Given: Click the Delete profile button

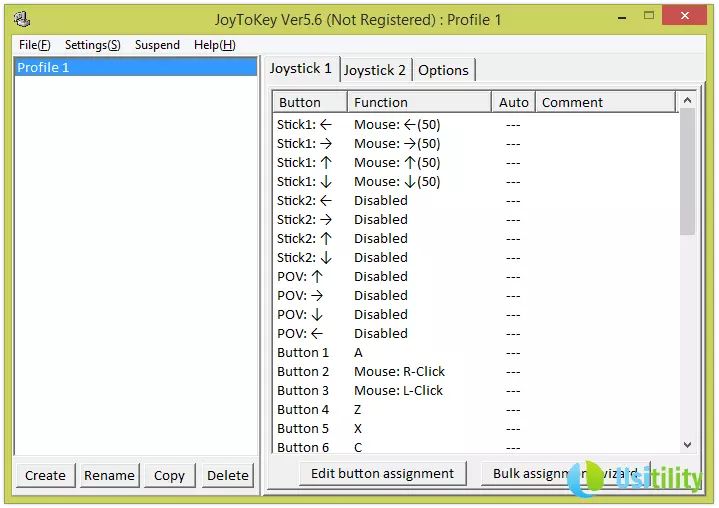Looking at the screenshot, I should (228, 475).
